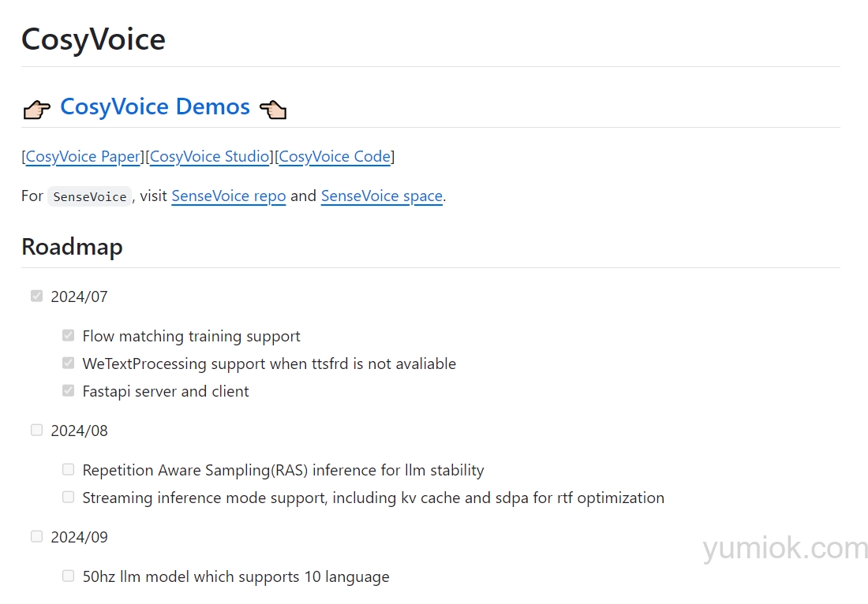Check the 50hz llm model checkbox
The height and width of the screenshot is (604, 868).
(x=68, y=576)
